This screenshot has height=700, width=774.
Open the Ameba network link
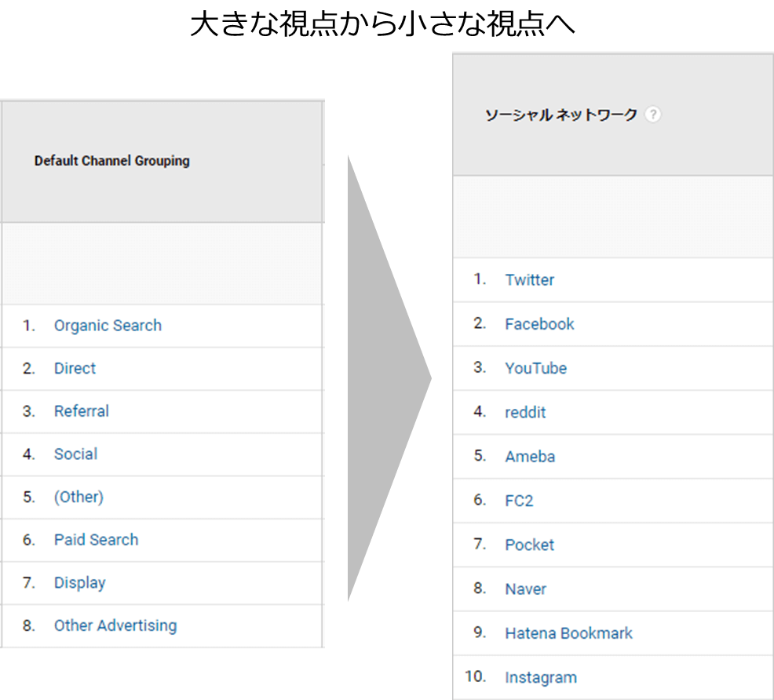tap(530, 456)
